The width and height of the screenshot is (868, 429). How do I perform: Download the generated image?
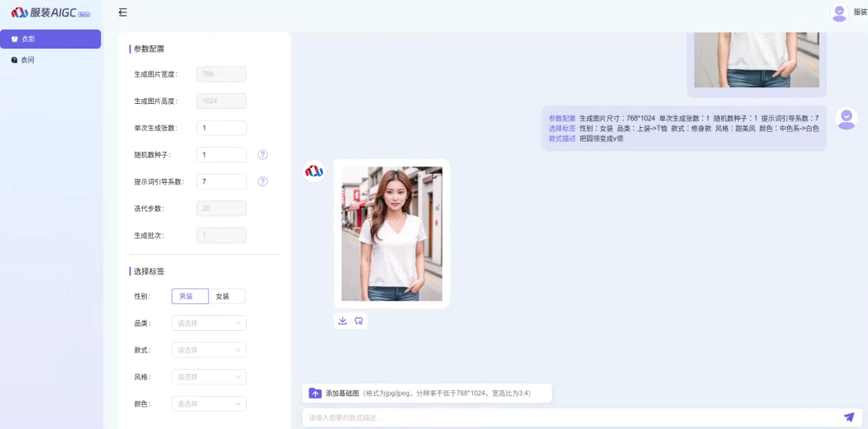[x=342, y=321]
